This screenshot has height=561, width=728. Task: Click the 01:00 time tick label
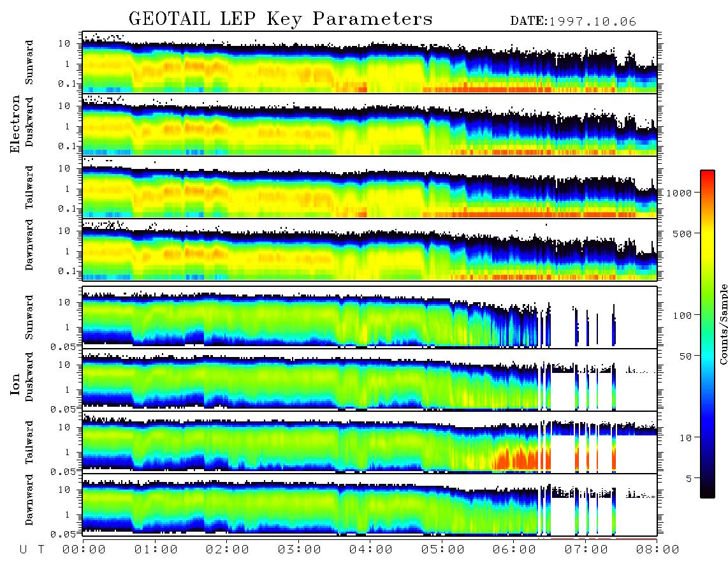(156, 550)
